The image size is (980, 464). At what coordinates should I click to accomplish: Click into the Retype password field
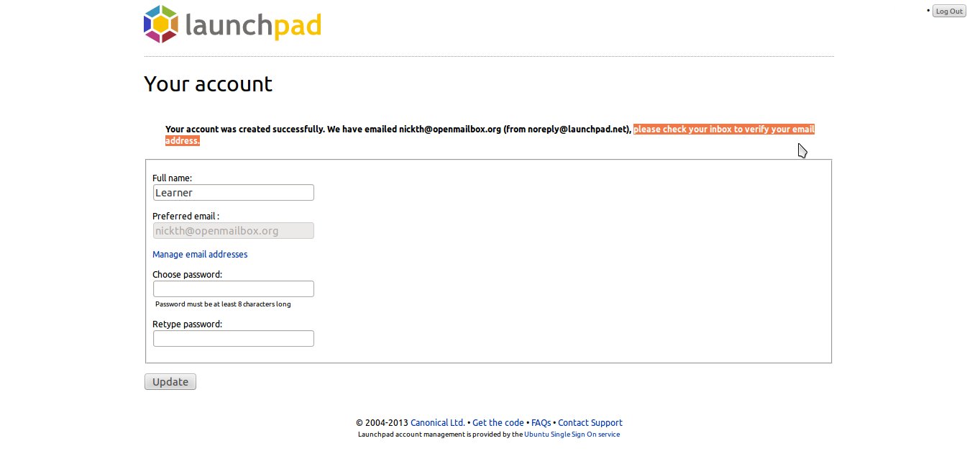pyautogui.click(x=233, y=339)
